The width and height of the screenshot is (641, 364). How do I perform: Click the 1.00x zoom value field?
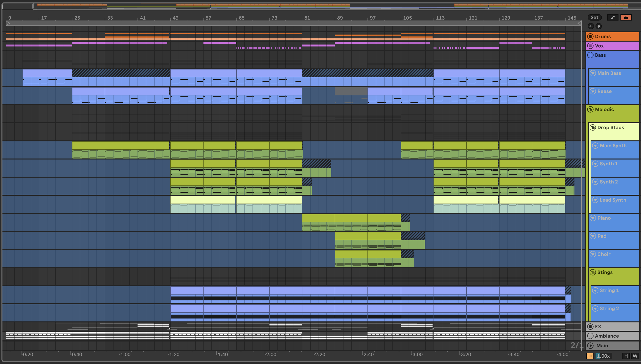[604, 356]
